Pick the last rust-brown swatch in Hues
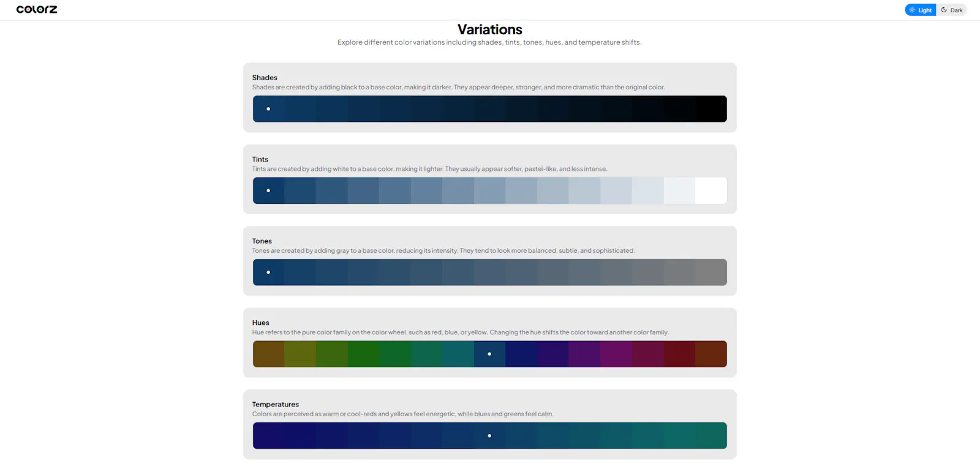The width and height of the screenshot is (980, 467). (x=711, y=354)
